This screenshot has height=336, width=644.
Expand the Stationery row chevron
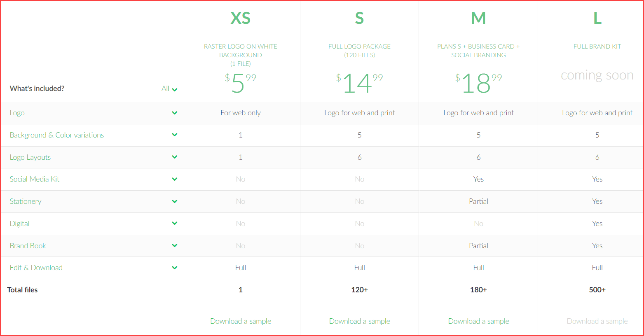[175, 201]
